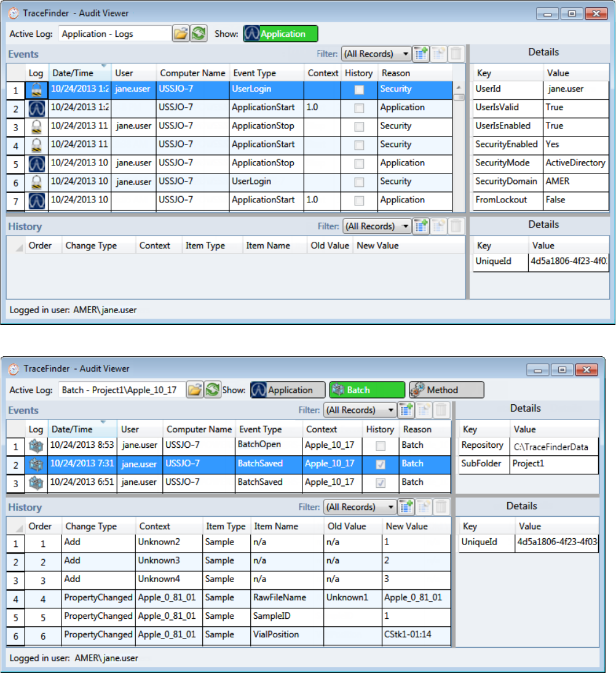Click security lock log icon in UserLogin row 1
The height and width of the screenshot is (673, 616).
pyautogui.click(x=36, y=90)
